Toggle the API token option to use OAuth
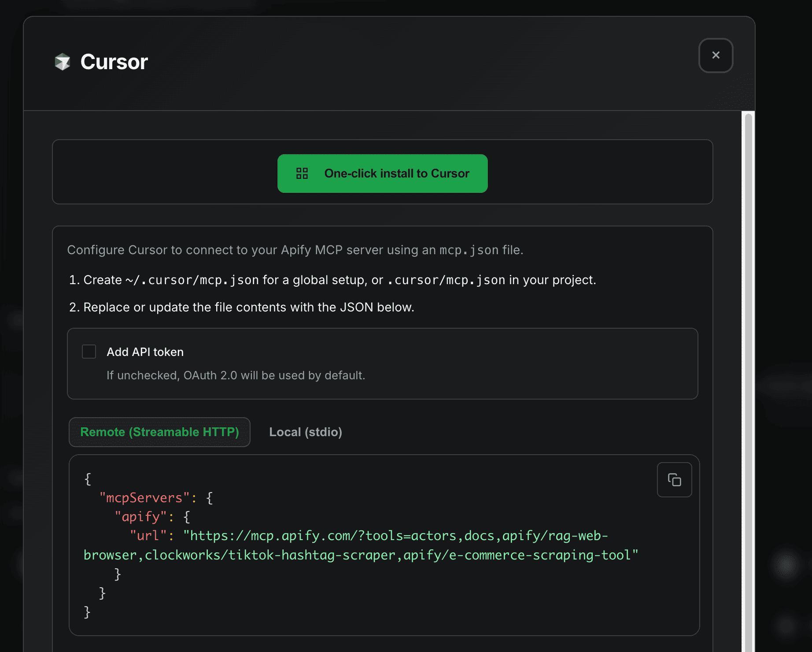812x652 pixels. 89,352
